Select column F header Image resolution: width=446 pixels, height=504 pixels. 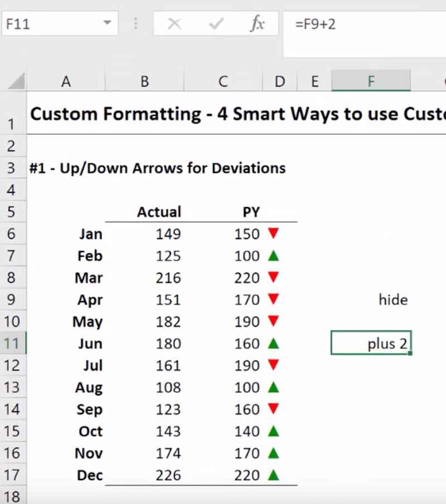pos(371,82)
